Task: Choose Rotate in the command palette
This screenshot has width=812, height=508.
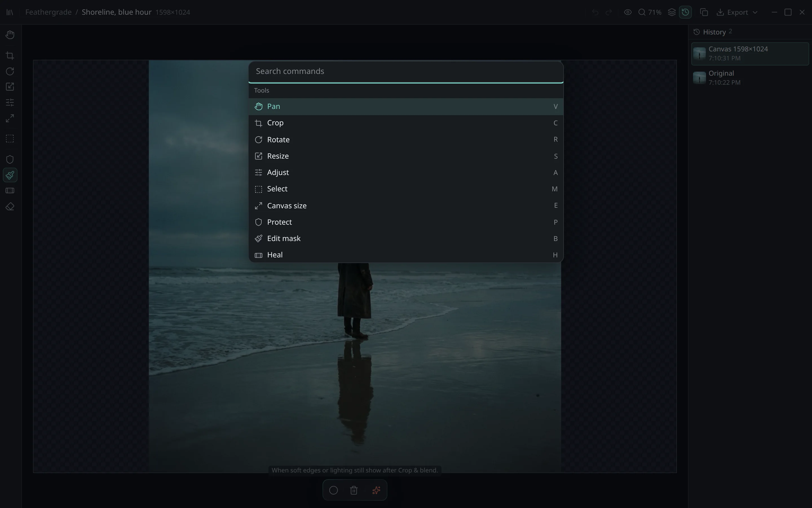Action: tap(406, 139)
